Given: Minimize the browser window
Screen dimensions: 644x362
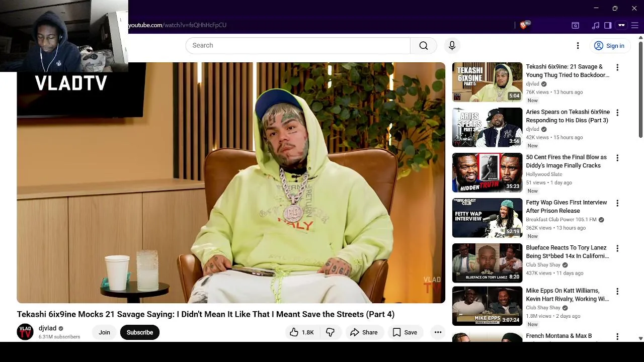Looking at the screenshot, I should tap(596, 8).
